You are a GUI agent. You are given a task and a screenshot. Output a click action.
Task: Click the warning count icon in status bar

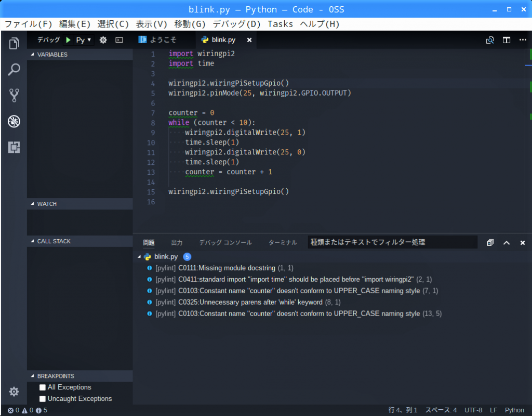[25, 410]
